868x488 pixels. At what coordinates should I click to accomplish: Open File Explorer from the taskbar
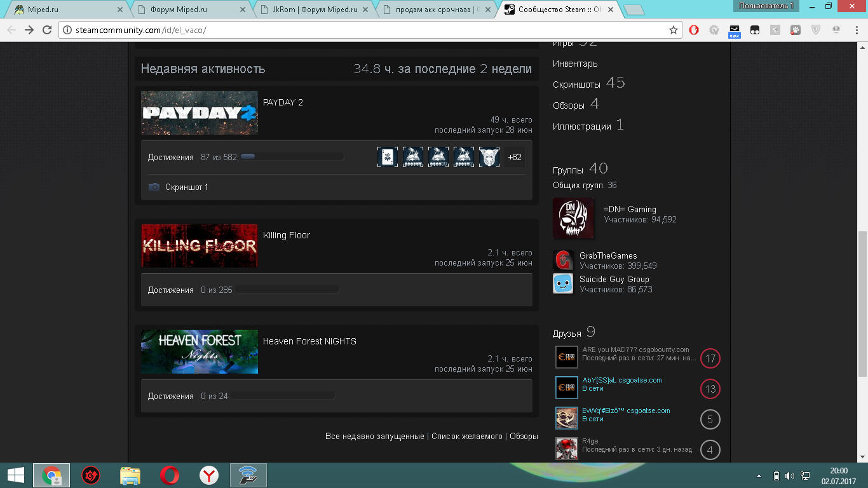tap(130, 475)
